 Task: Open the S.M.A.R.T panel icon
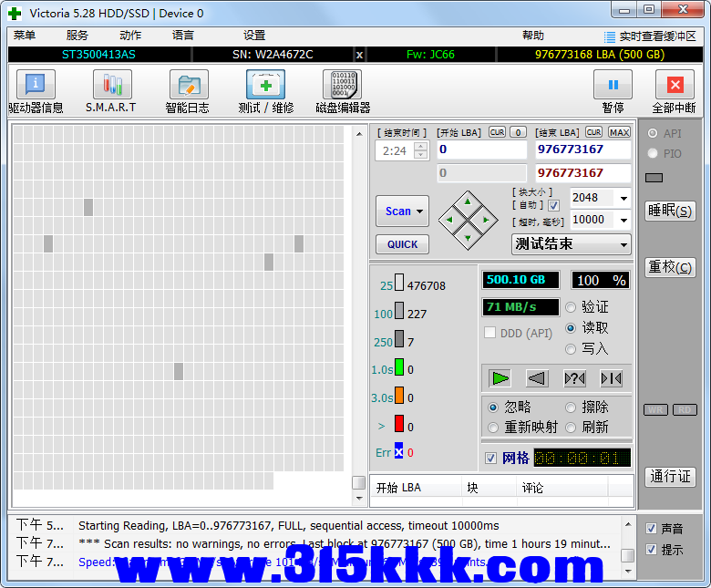tap(111, 86)
